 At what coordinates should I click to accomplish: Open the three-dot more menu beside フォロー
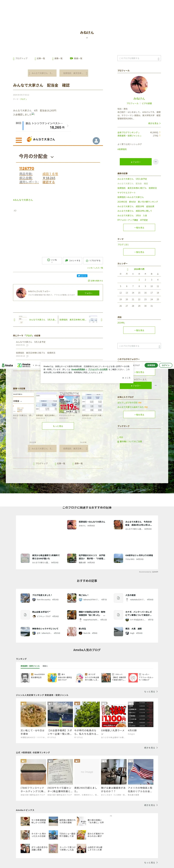156,162
